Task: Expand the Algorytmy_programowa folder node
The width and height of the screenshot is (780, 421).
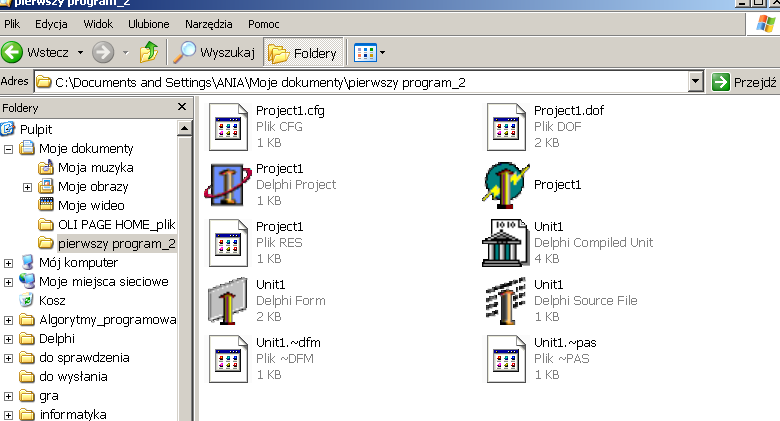Action: [x=8, y=320]
